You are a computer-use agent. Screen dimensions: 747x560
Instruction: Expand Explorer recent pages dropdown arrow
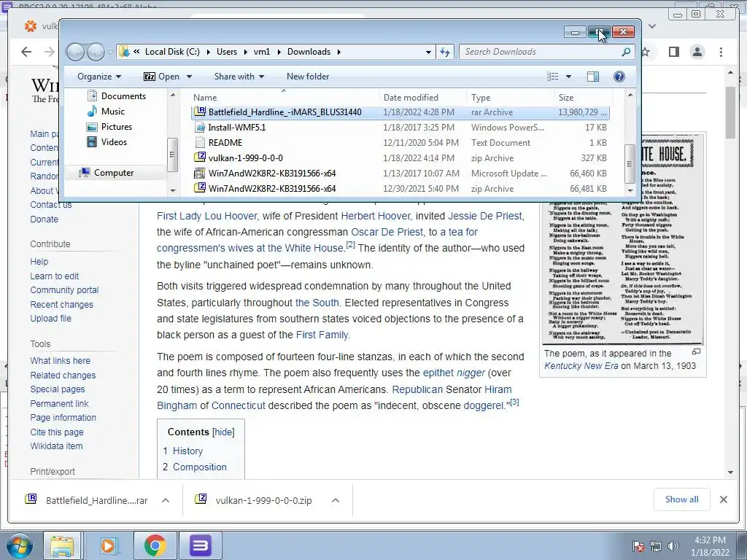click(111, 52)
